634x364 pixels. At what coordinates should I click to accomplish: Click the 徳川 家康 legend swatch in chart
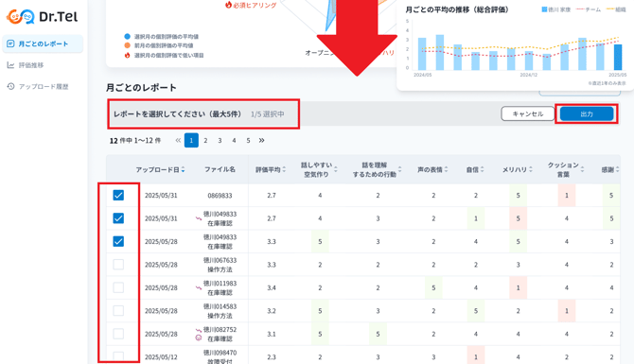544,9
